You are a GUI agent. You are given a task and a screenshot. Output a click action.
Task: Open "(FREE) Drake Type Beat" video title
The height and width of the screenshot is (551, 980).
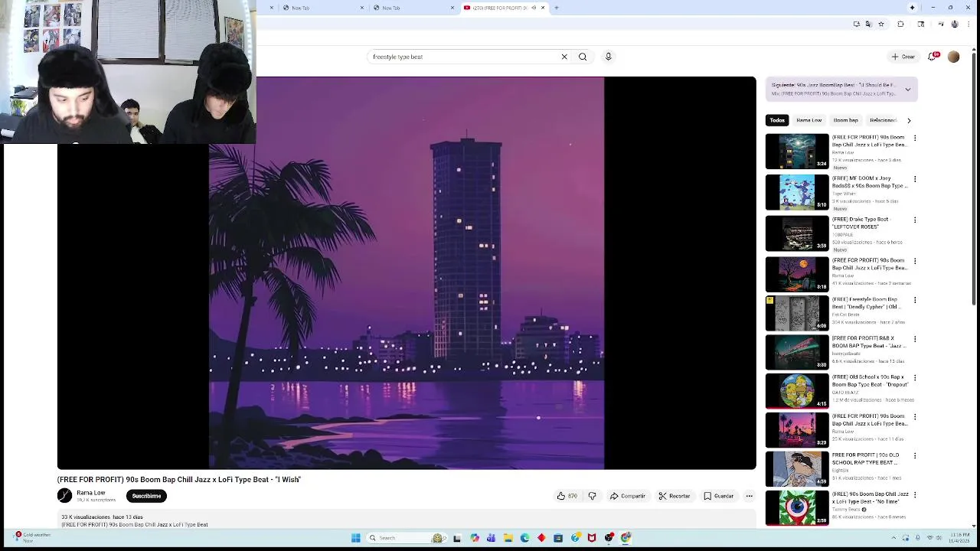861,223
